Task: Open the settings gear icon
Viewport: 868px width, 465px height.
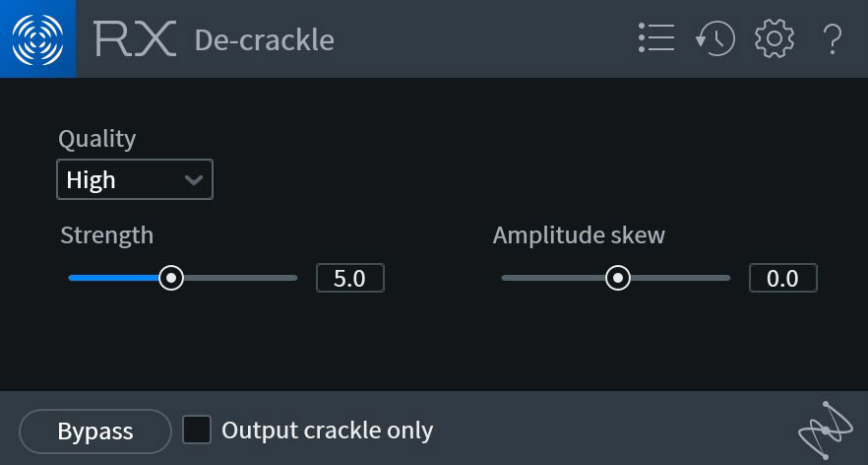Action: click(775, 38)
